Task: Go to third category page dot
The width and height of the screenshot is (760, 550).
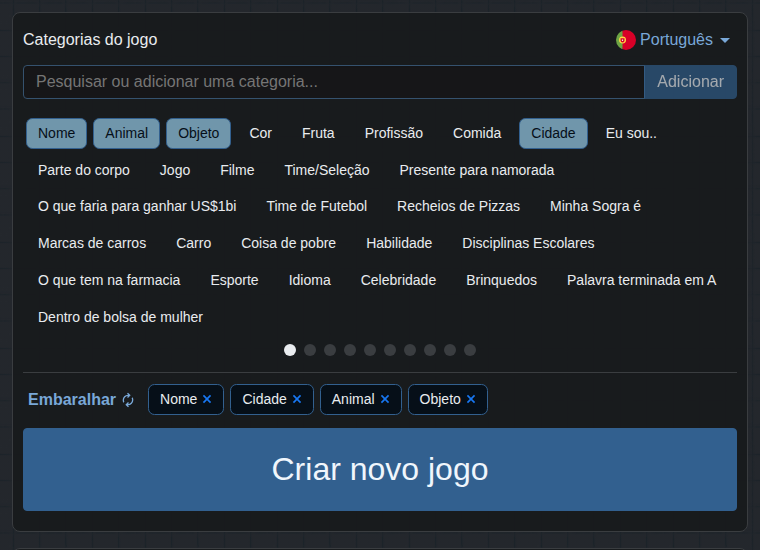Action: (330, 350)
